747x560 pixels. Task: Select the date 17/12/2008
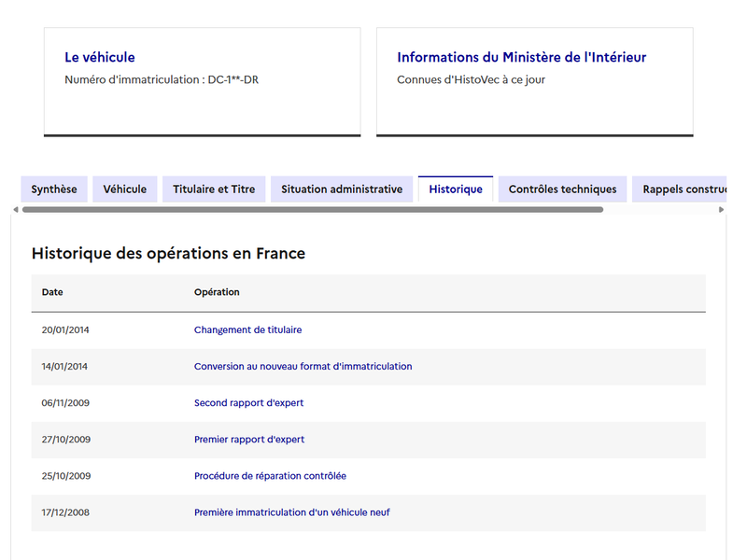click(x=65, y=512)
